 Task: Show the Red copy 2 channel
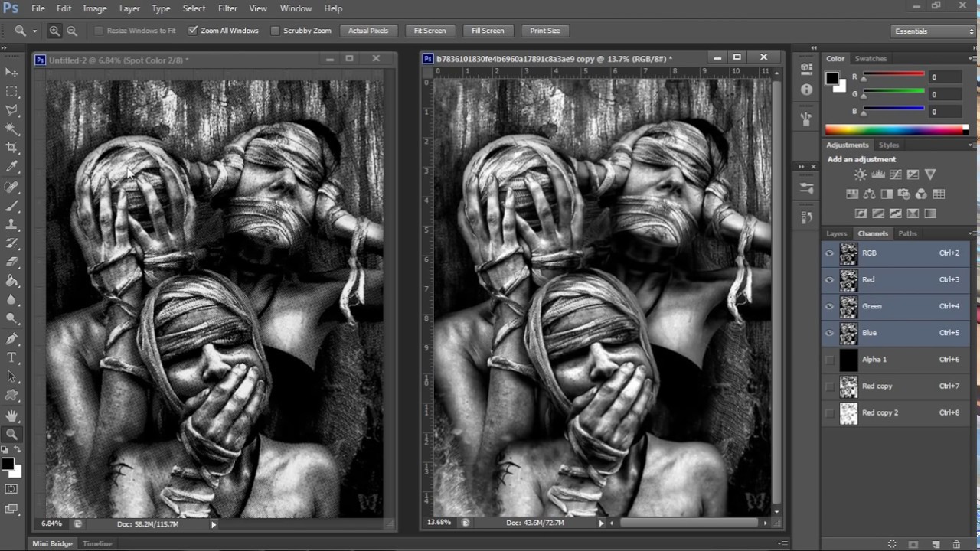[829, 412]
